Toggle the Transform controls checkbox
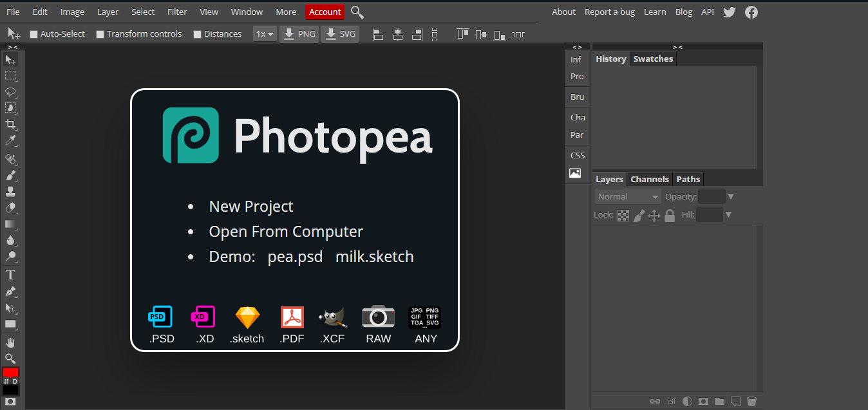 point(100,34)
